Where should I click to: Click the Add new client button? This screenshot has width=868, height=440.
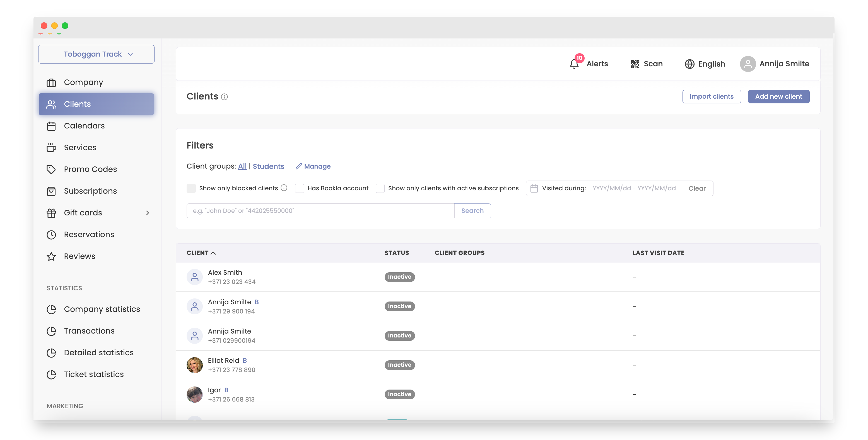(x=778, y=96)
